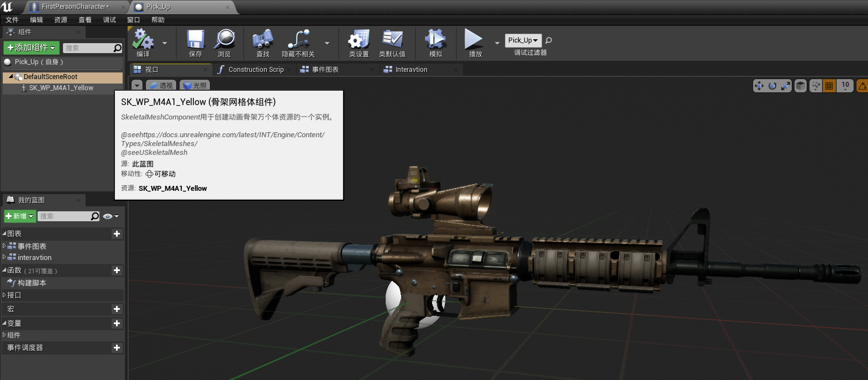The width and height of the screenshot is (868, 380).
Task: Click the components search field
Action: pos(92,48)
